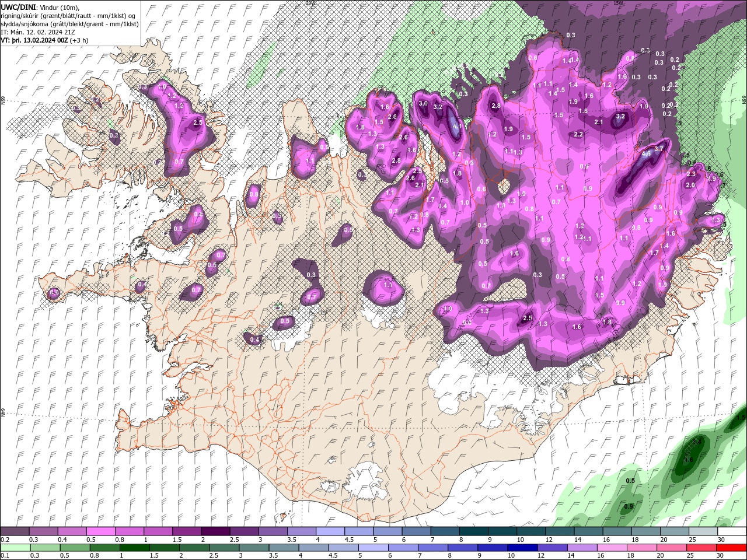
Task: Click the 3.0 snowfall value on the map
Action: click(x=424, y=103)
